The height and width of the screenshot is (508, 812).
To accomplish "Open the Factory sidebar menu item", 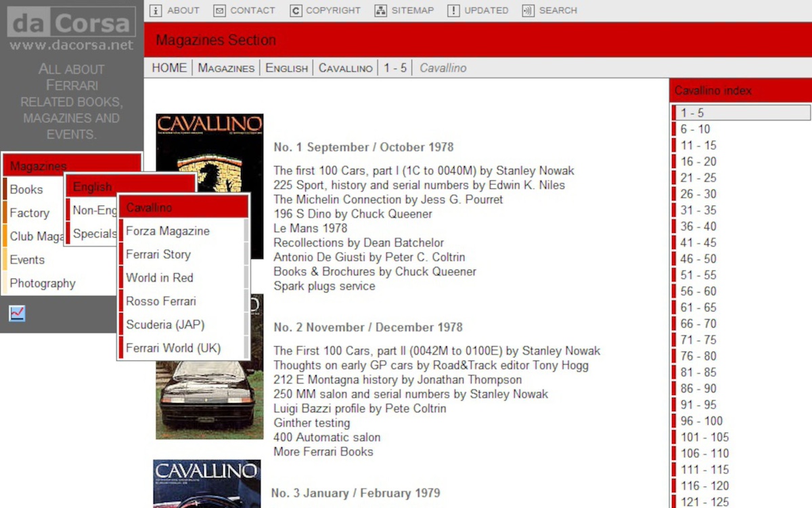I will 34,213.
